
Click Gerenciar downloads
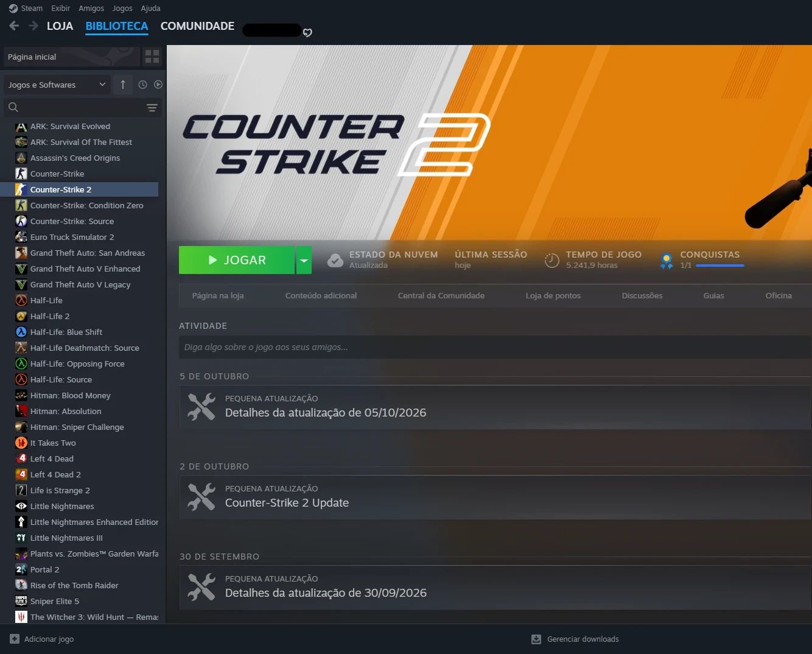(575, 639)
